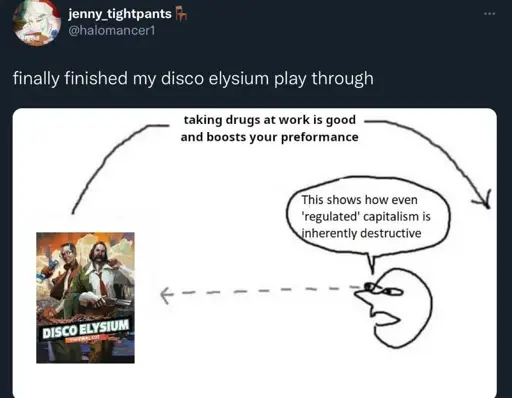Click the drawn cartoon face
The image size is (512, 398).
(393, 307)
